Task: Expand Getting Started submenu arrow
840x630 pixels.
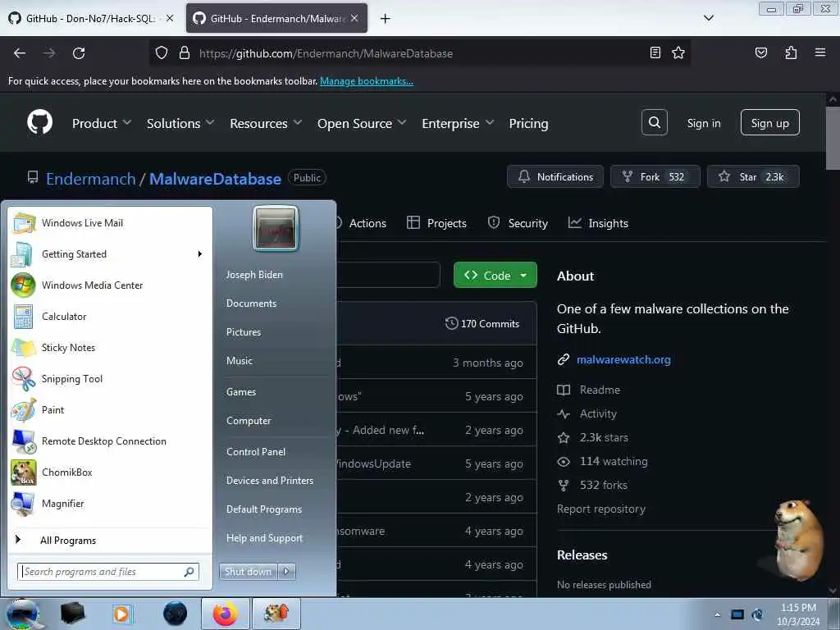Action: pos(200,254)
